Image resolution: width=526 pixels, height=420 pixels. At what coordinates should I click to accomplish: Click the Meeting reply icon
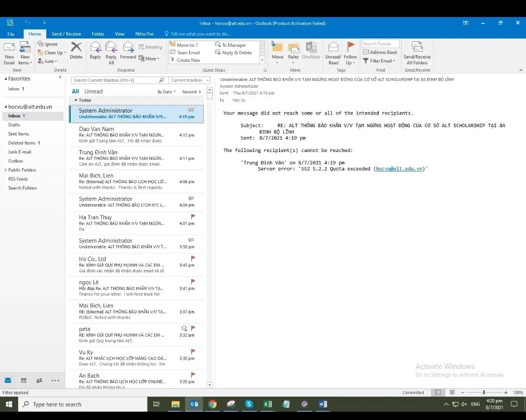[x=141, y=47]
